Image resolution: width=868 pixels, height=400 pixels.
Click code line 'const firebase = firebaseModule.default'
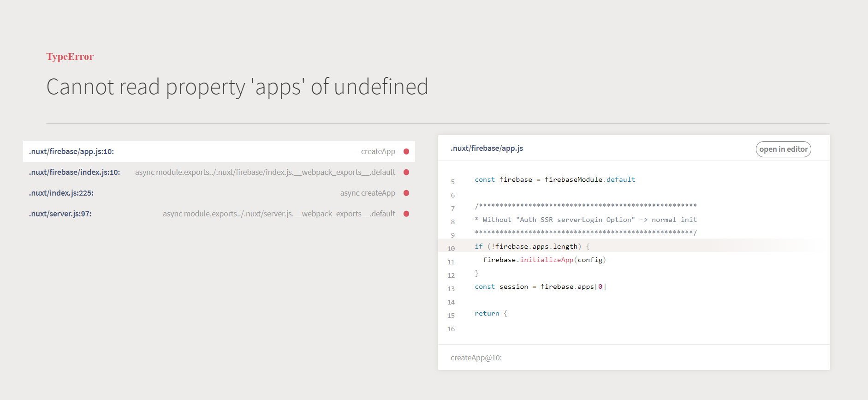[x=555, y=179]
